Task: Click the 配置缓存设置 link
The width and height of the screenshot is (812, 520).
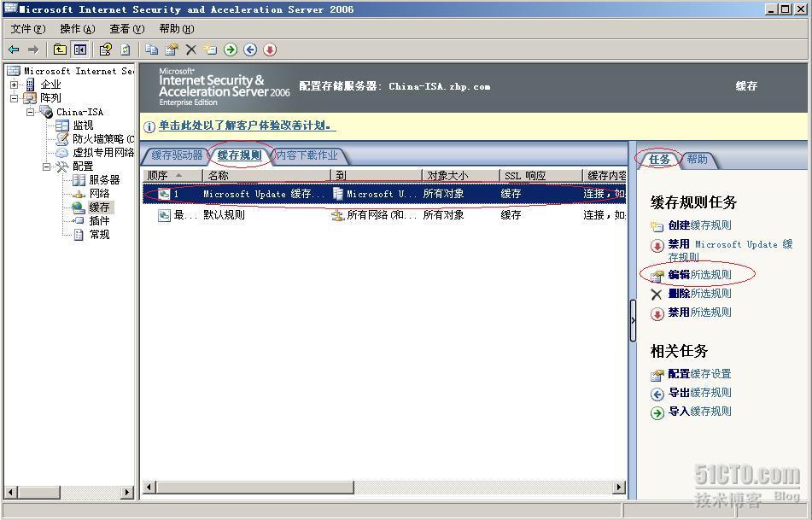Action: pos(699,374)
